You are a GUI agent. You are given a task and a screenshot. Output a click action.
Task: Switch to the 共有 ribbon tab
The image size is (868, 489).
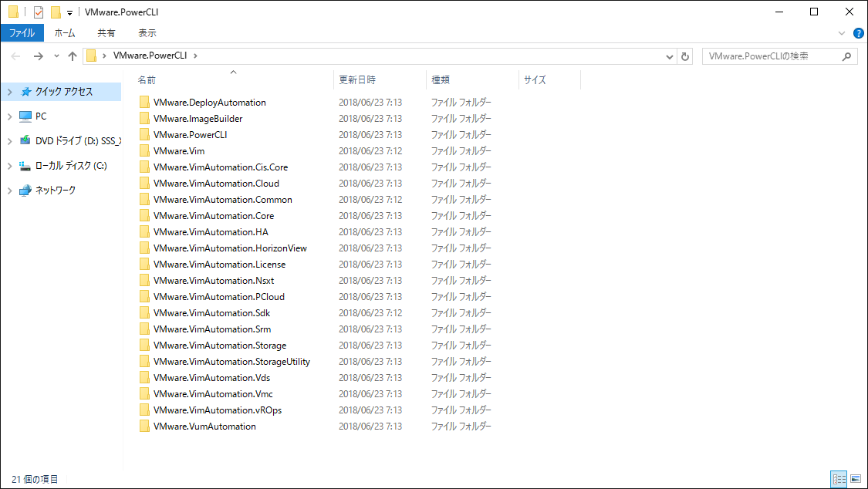pyautogui.click(x=106, y=32)
